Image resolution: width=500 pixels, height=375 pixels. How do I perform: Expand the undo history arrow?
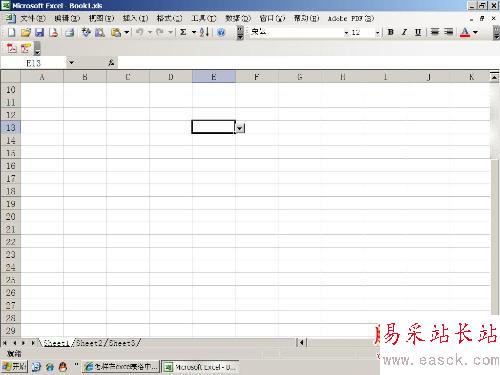(150, 32)
